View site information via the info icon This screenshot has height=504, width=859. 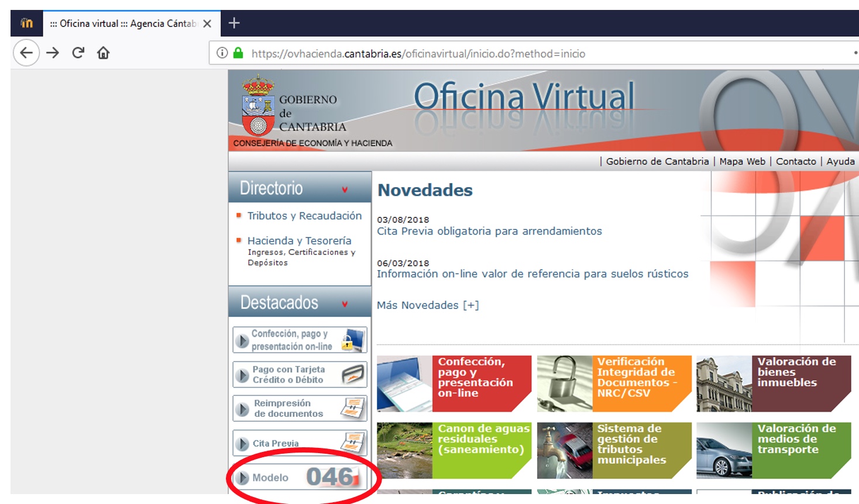222,53
